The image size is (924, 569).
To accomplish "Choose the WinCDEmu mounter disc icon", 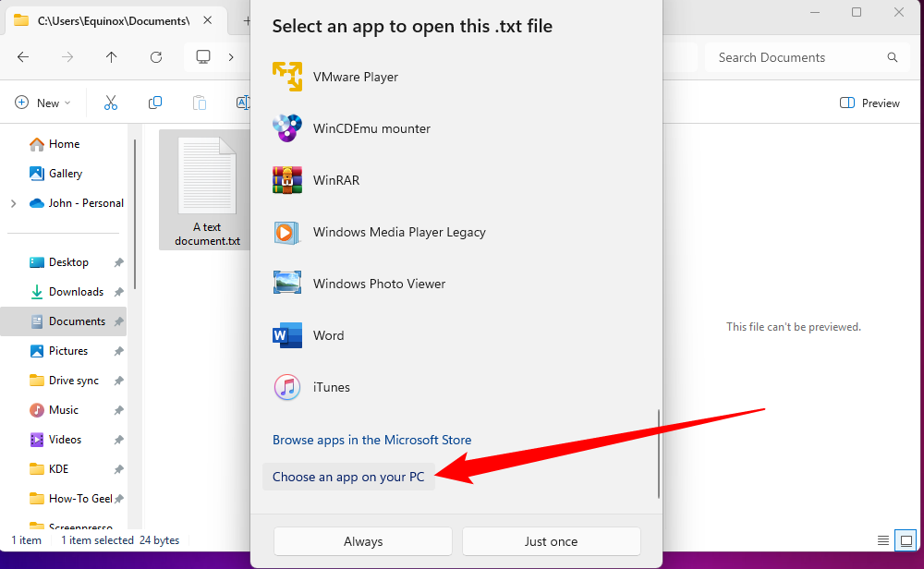I will coord(287,128).
